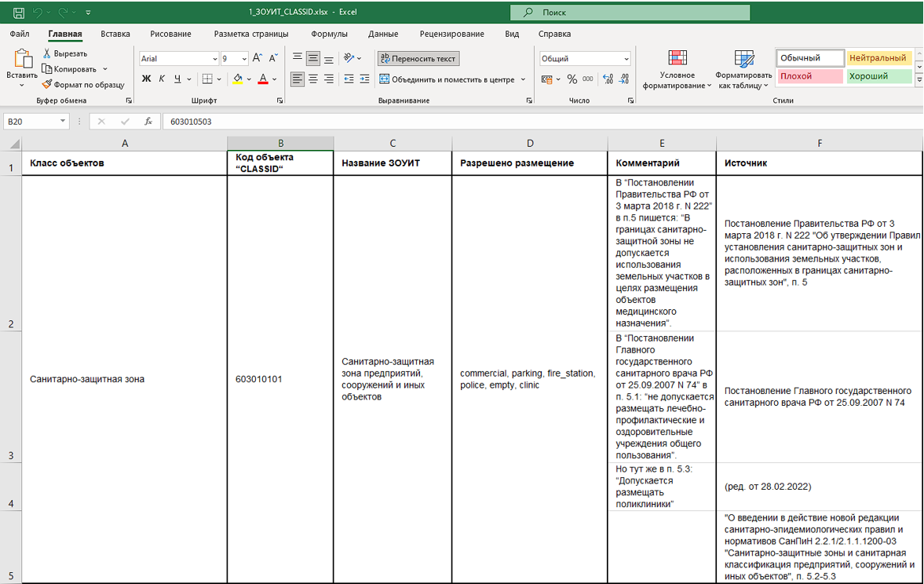The width and height of the screenshot is (924, 584).
Task: Open the Вставка (Insert) tab
Action: (x=115, y=34)
